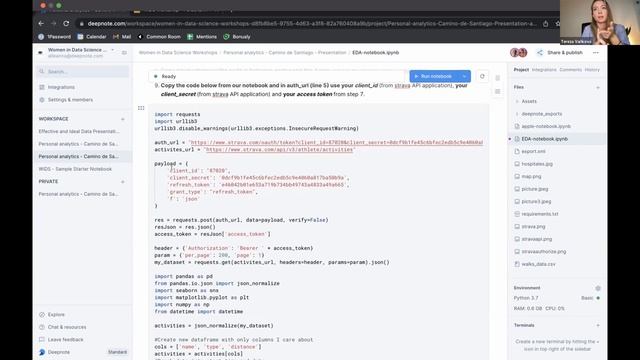640x360 pixels.
Task: Open EDA-notebook.ipynb in file list
Action: 544,139
